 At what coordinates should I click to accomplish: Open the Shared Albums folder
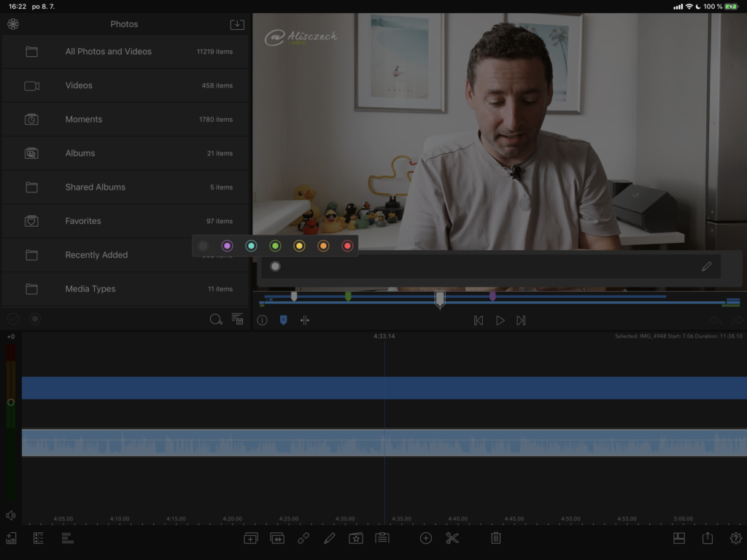click(x=125, y=187)
